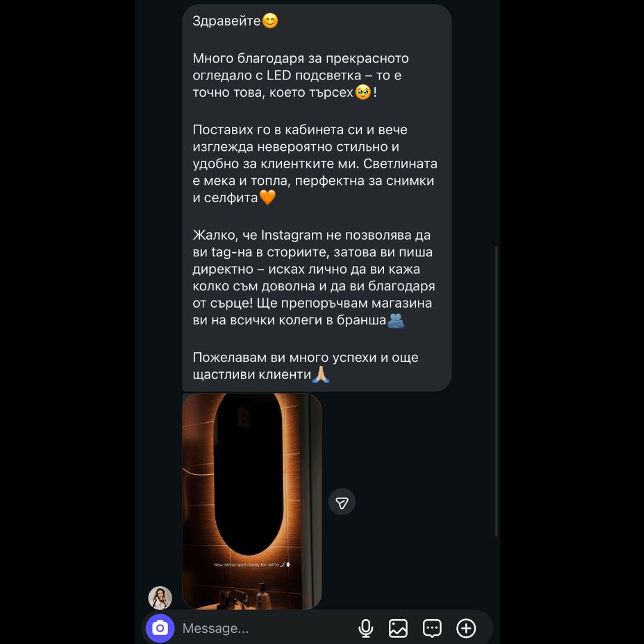Click the "New mirror spot" story caption
Screen dimensions: 644x644
tap(248, 564)
